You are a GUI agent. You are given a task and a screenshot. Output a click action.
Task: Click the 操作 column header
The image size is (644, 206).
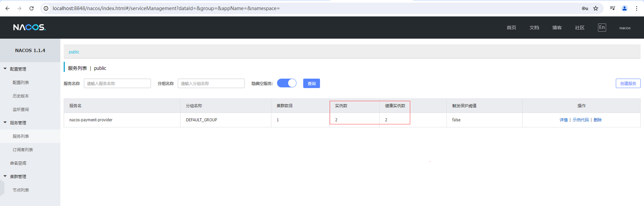(x=581, y=106)
